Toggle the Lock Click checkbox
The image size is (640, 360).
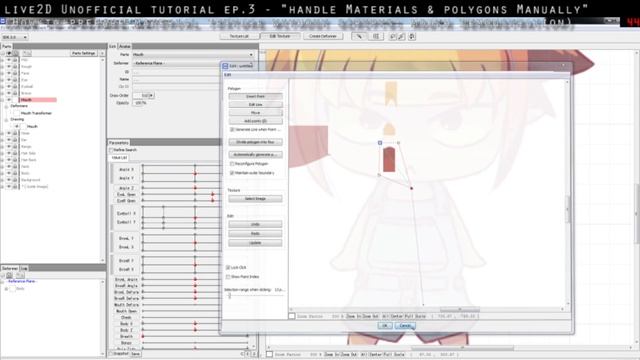[x=228, y=267]
